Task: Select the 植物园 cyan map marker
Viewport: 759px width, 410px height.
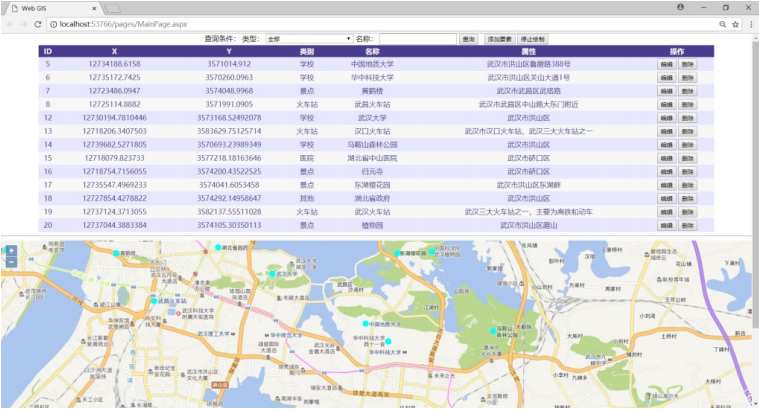Action: pos(432,252)
